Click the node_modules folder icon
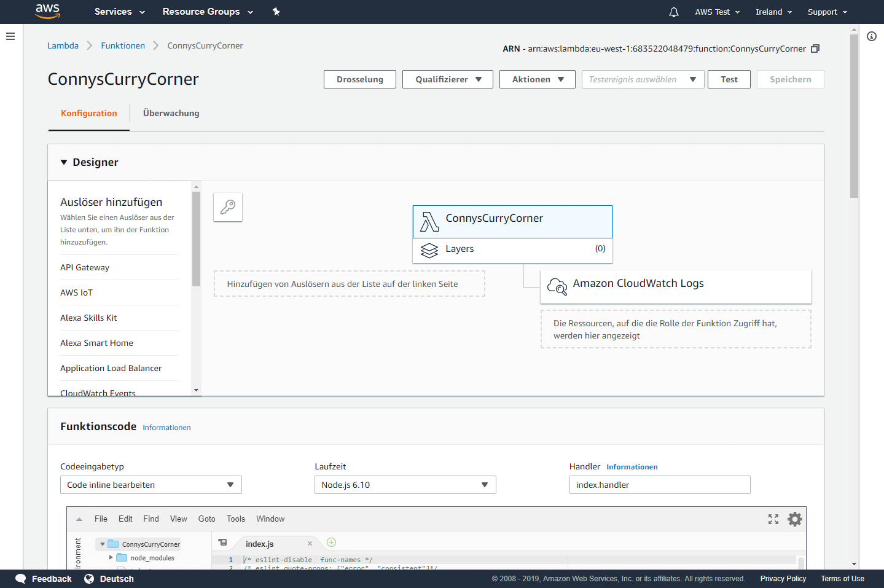The width and height of the screenshot is (884, 588). [122, 558]
